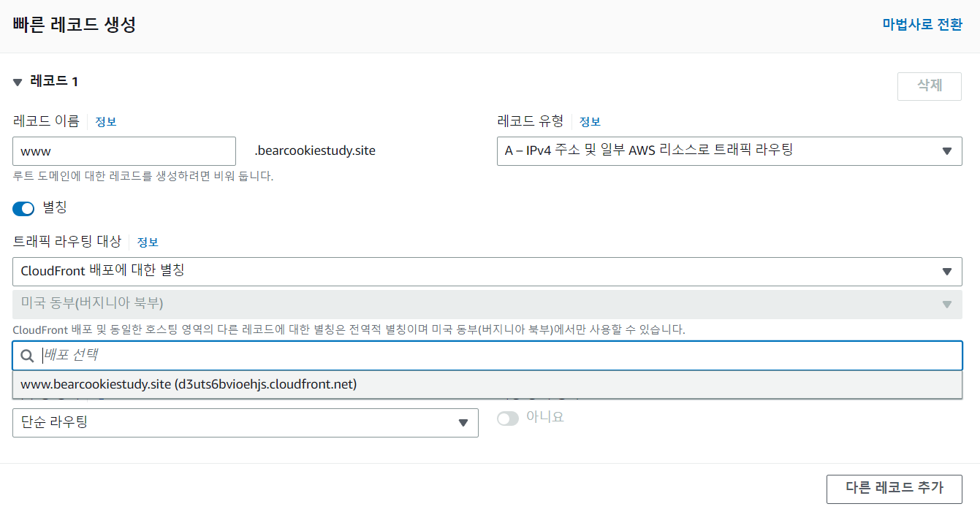Click the caret arrow of record type selector
980x512 pixels.
point(946,151)
